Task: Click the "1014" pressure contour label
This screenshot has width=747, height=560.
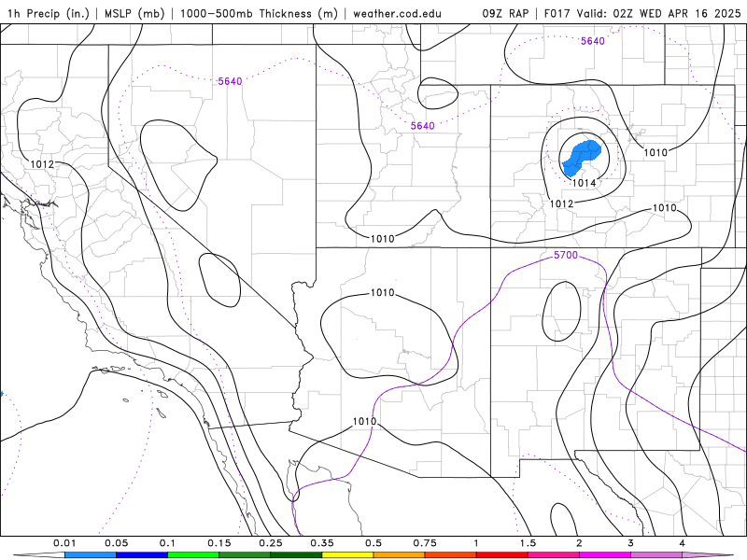Action: [585, 183]
